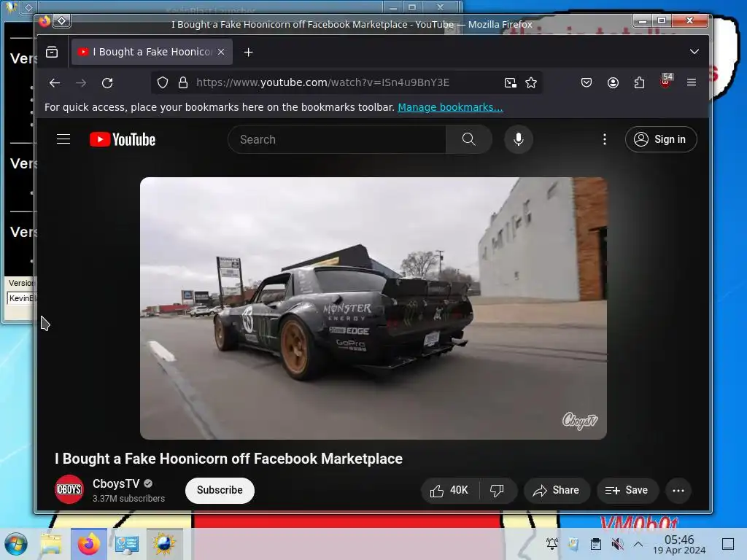
Task: Open Firefox hamburger application menu
Action: click(x=692, y=83)
